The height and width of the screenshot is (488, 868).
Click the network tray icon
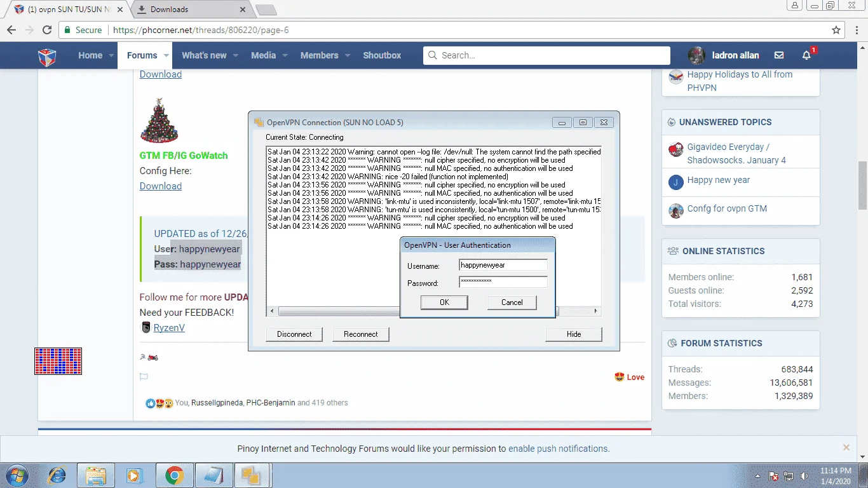(x=789, y=476)
